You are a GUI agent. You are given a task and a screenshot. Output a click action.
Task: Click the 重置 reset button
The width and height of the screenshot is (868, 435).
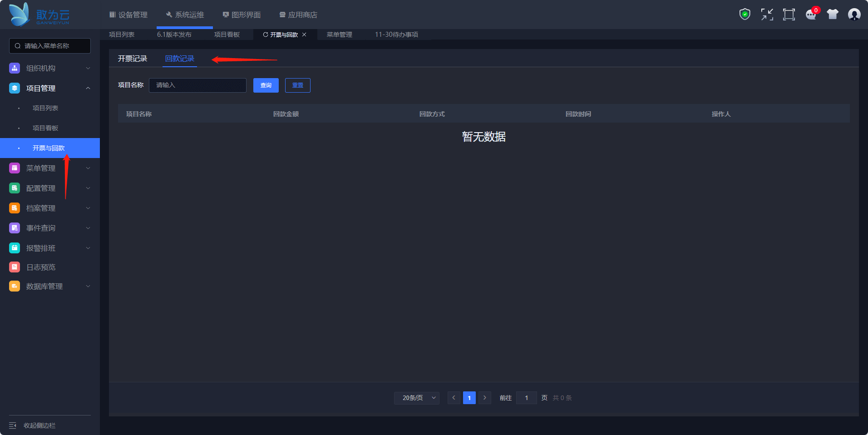pos(298,85)
